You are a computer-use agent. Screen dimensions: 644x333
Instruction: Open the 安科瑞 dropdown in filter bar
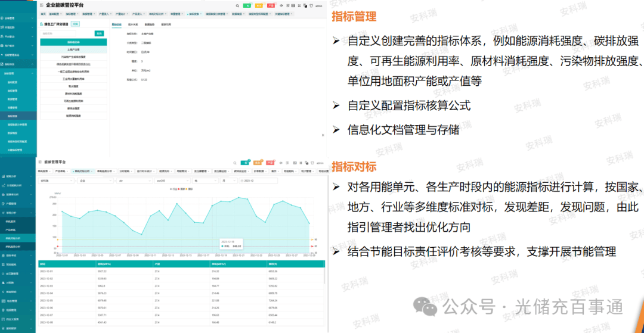pos(56,180)
